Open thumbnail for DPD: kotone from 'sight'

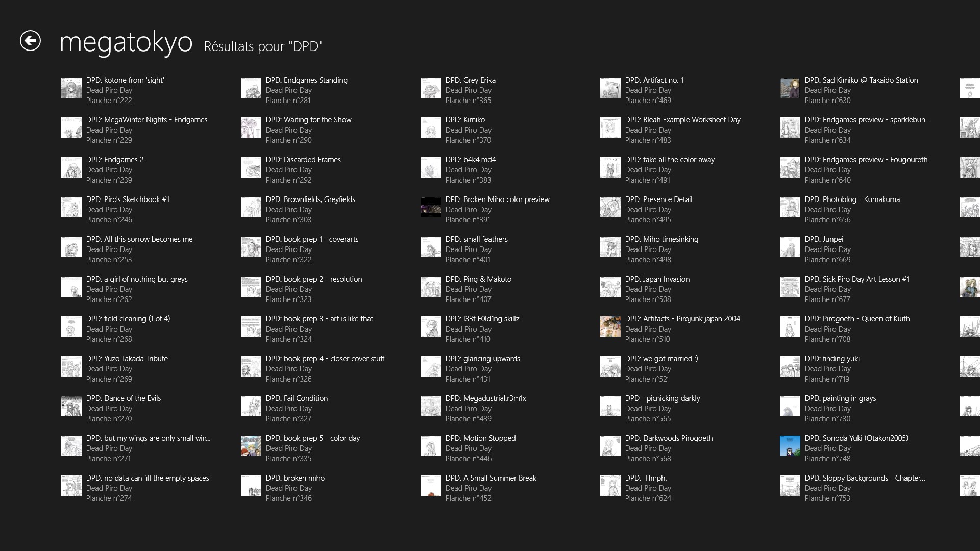(x=71, y=88)
